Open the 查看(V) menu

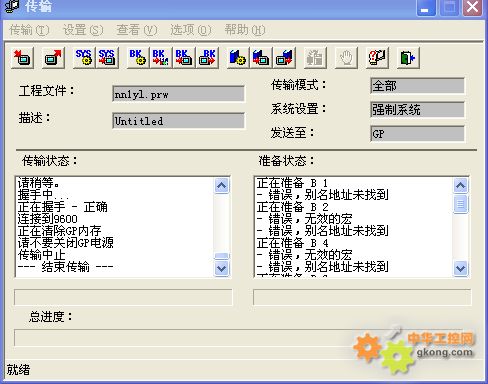[x=137, y=30]
